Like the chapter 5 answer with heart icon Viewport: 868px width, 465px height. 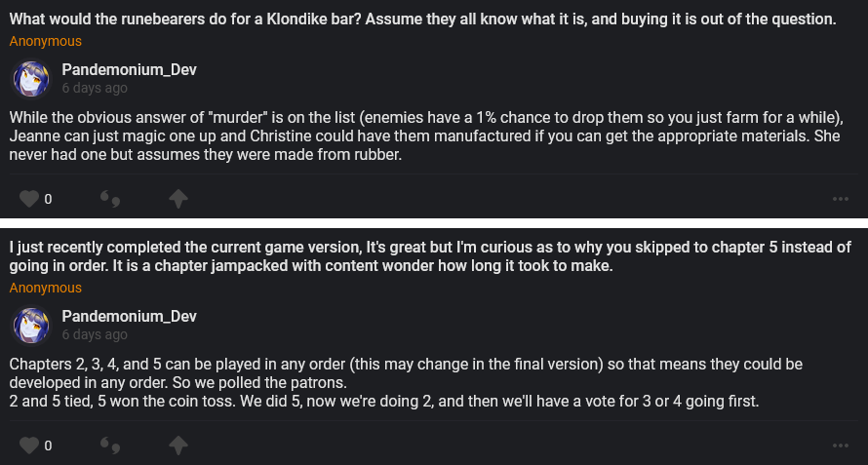coord(29,446)
